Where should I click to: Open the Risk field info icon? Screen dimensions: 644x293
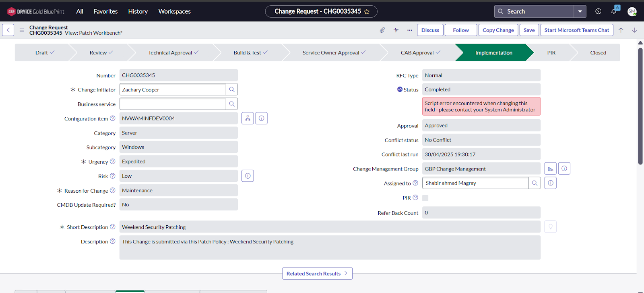[248, 176]
